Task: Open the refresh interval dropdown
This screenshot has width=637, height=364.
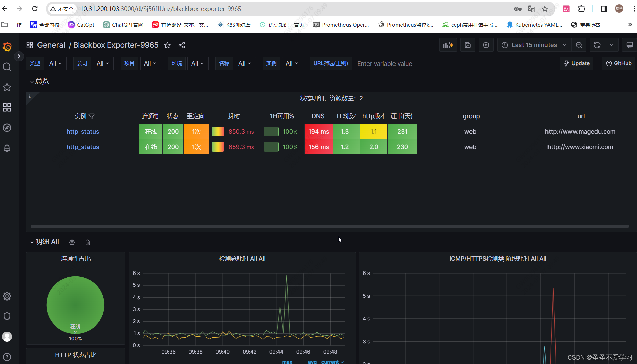Action: 611,45
